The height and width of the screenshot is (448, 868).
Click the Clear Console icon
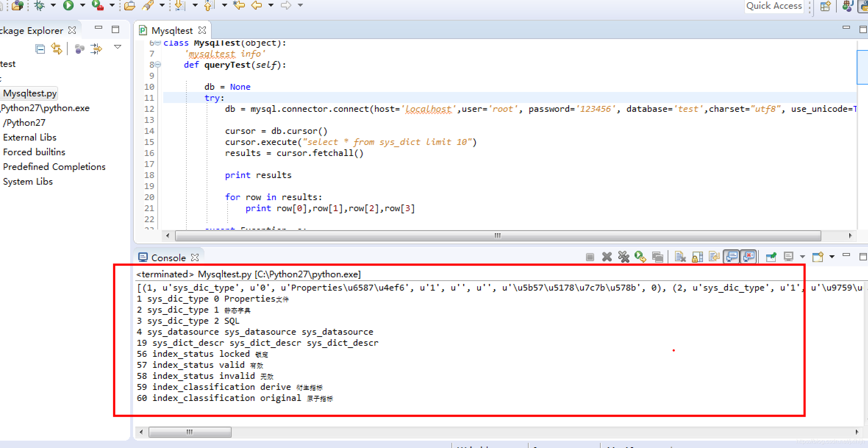(680, 257)
